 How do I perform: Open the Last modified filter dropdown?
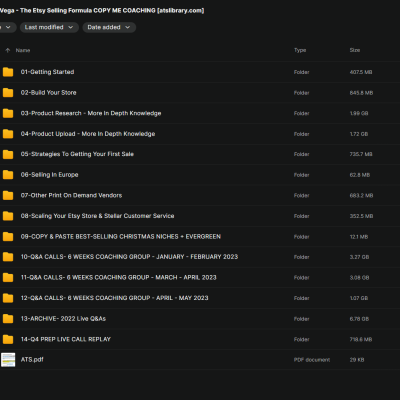click(49, 27)
